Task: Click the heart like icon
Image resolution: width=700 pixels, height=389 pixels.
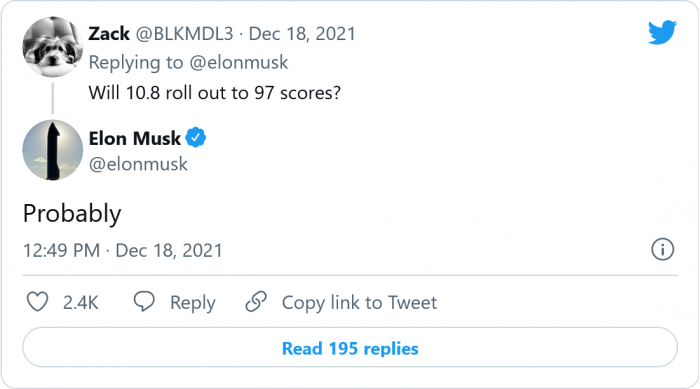Action: coord(38,301)
